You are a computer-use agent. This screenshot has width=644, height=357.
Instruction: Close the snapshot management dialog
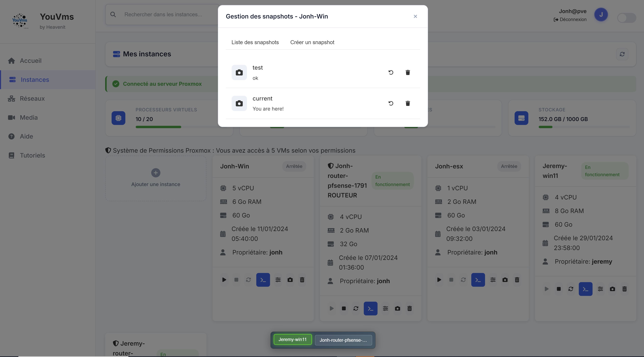[415, 16]
